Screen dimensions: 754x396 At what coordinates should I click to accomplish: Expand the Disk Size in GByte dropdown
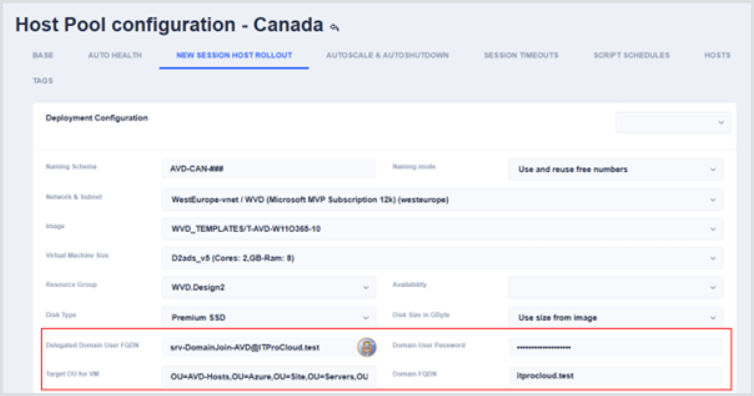[616, 318]
